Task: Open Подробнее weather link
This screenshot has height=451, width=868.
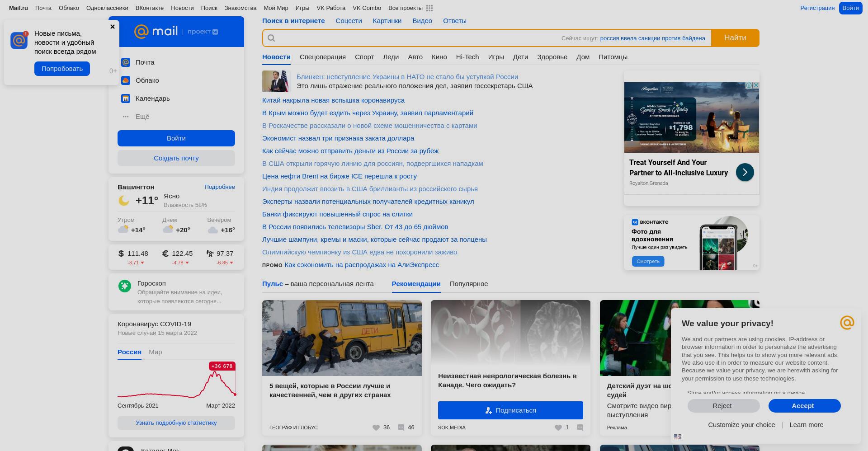Action: pos(220,187)
